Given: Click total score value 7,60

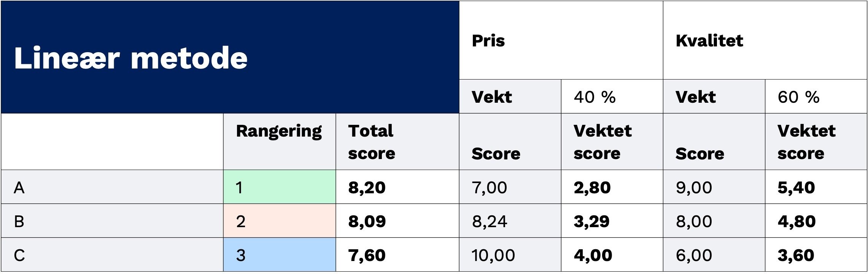Looking at the screenshot, I should pyautogui.click(x=367, y=255).
